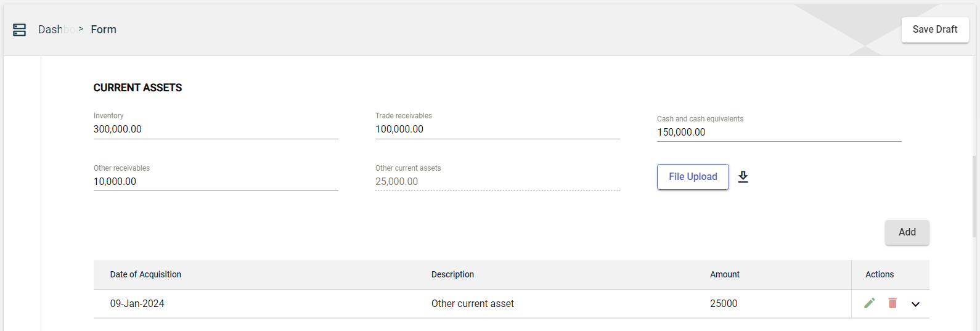980x331 pixels.
Task: Select the Cash and cash equivalents field
Action: coord(778,133)
